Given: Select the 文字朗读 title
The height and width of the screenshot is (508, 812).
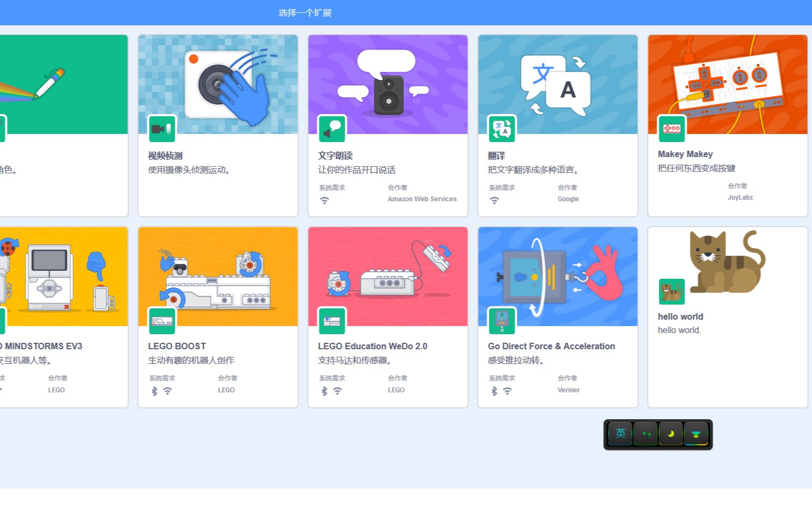Looking at the screenshot, I should coord(335,156).
